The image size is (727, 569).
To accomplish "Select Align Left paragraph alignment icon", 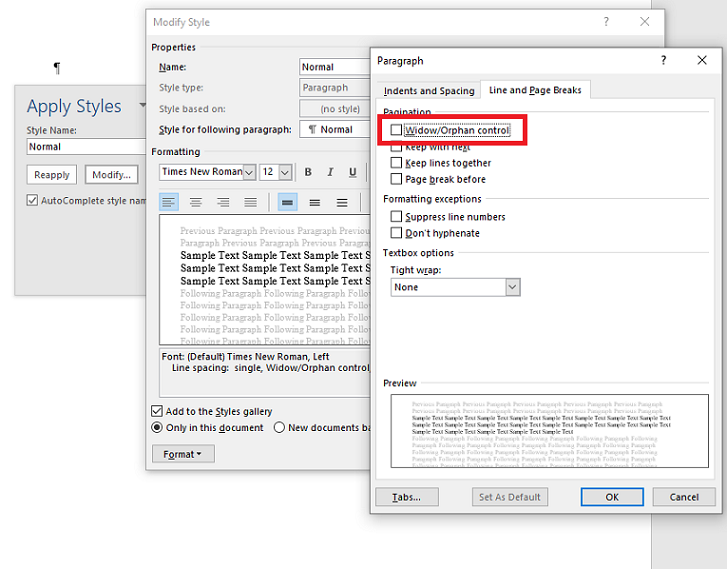I will pyautogui.click(x=169, y=202).
